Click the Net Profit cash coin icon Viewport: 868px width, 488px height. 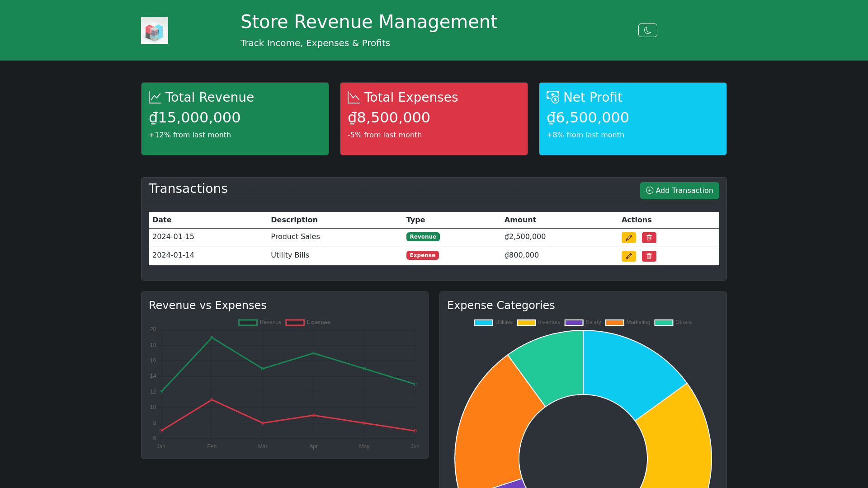[552, 97]
